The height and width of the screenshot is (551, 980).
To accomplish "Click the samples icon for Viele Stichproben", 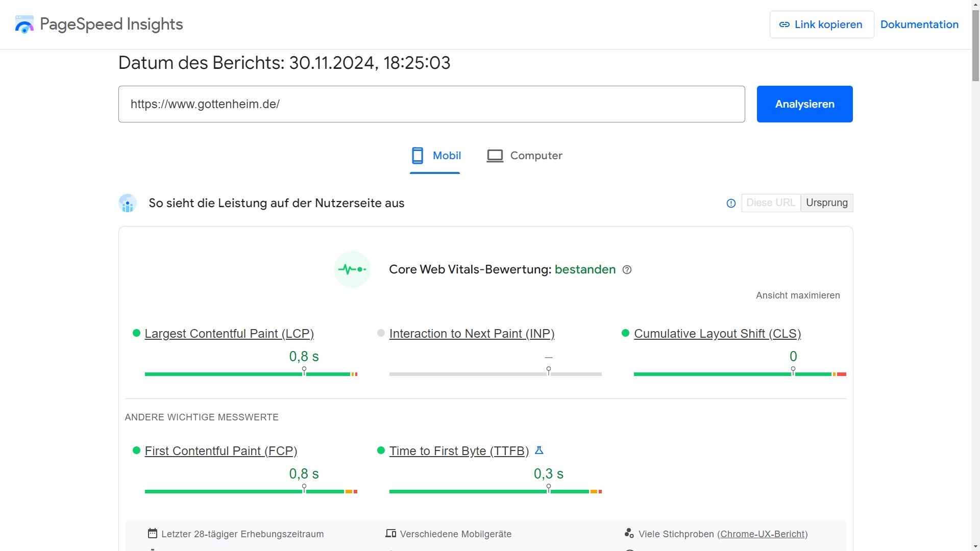I will [629, 533].
